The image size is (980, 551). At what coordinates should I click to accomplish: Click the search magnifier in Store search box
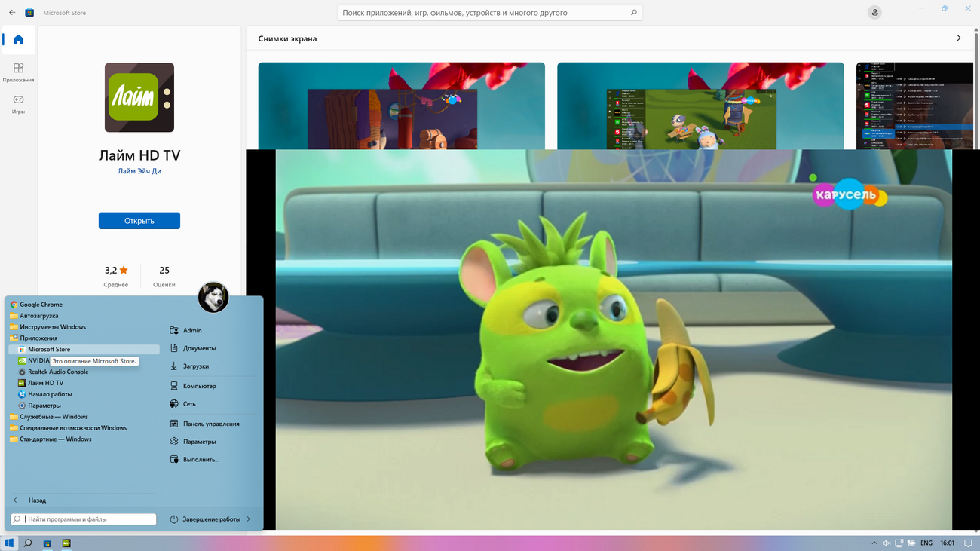pos(634,13)
